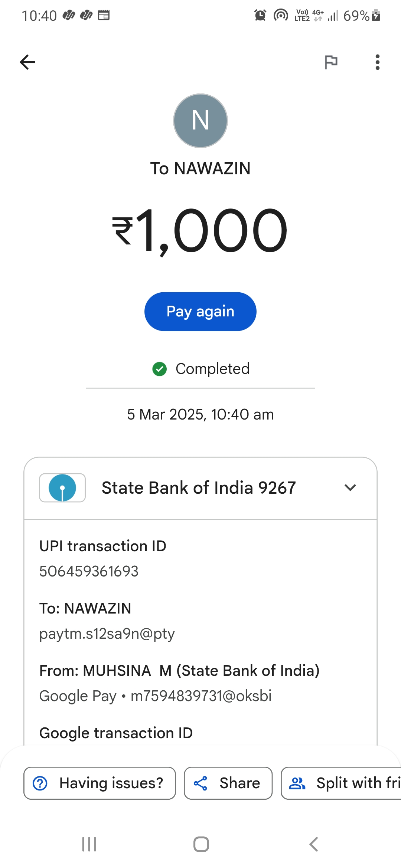
Task: Tap the flag report icon
Action: point(331,62)
